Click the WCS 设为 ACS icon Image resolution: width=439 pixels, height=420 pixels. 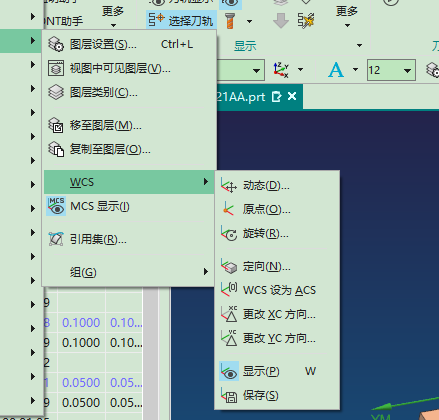pos(229,289)
